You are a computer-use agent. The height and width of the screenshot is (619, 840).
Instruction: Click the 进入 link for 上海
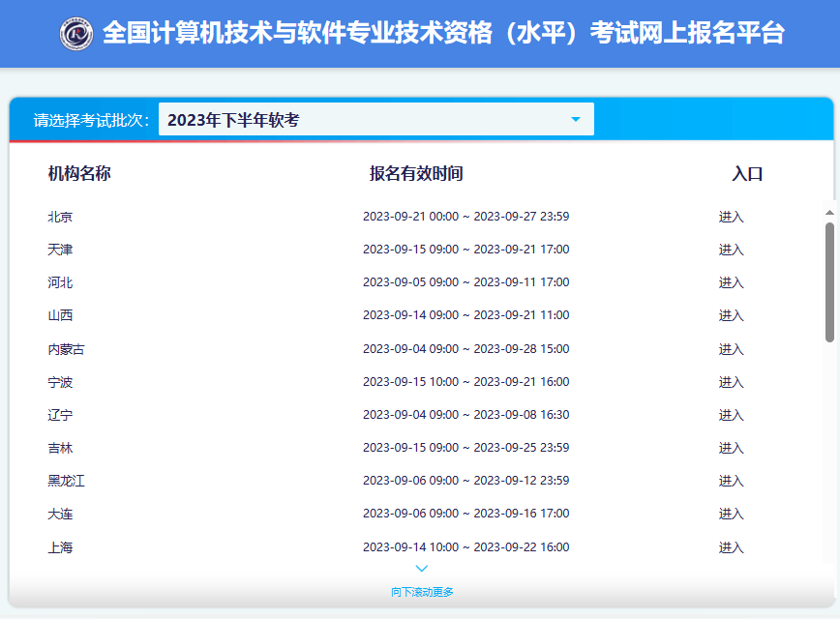pyautogui.click(x=730, y=546)
